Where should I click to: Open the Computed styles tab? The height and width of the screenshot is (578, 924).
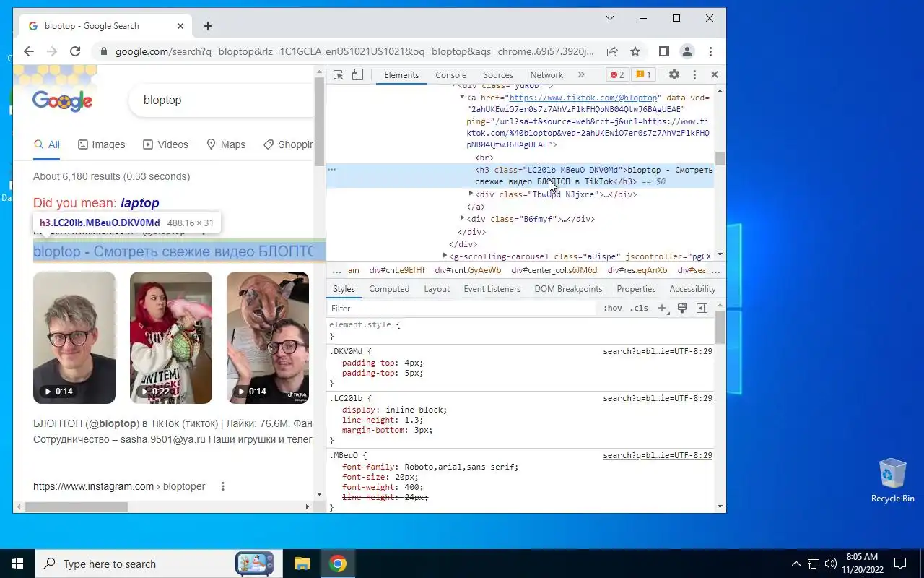click(x=389, y=289)
